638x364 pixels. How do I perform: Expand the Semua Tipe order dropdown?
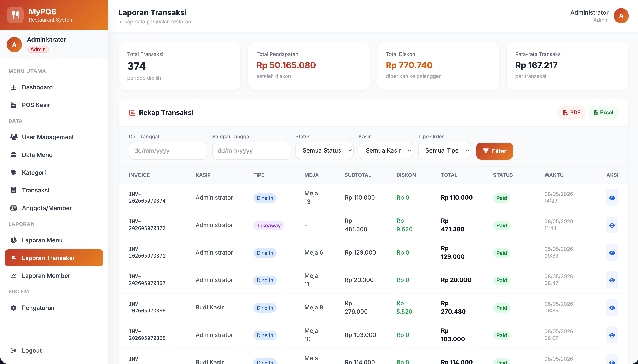tap(444, 150)
